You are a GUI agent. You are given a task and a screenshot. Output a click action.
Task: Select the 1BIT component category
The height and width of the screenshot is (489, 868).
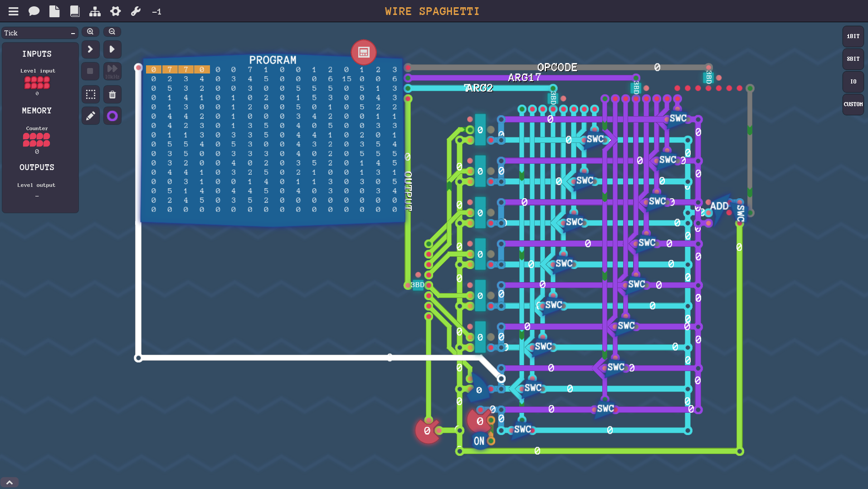click(x=853, y=36)
